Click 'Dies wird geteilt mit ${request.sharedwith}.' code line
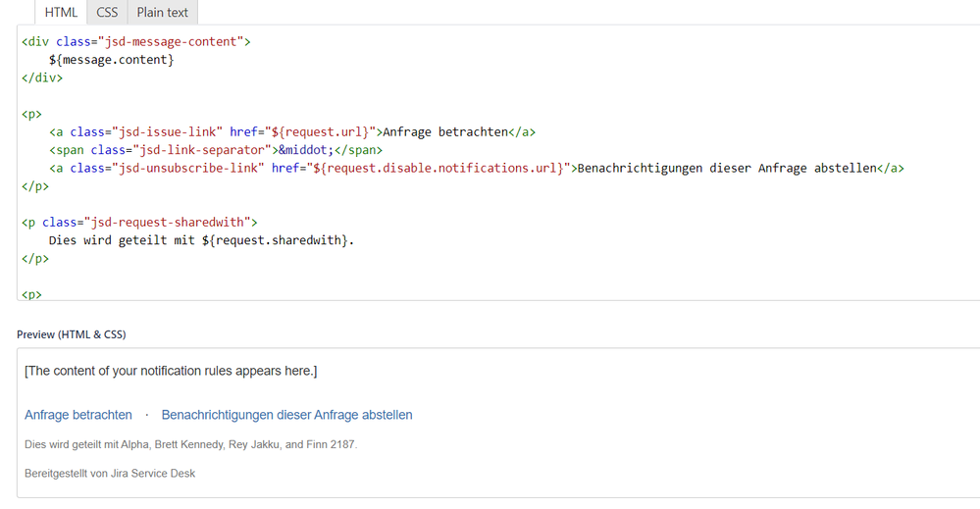This screenshot has width=980, height=509. [x=201, y=240]
